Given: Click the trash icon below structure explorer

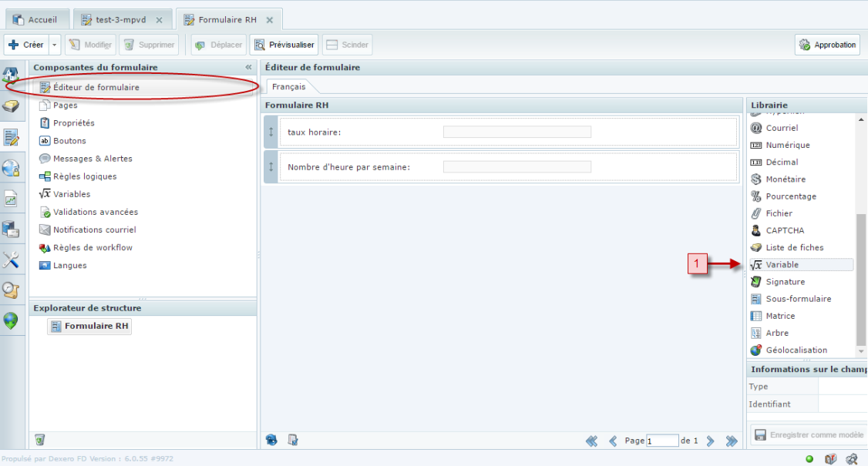Looking at the screenshot, I should click(x=39, y=440).
